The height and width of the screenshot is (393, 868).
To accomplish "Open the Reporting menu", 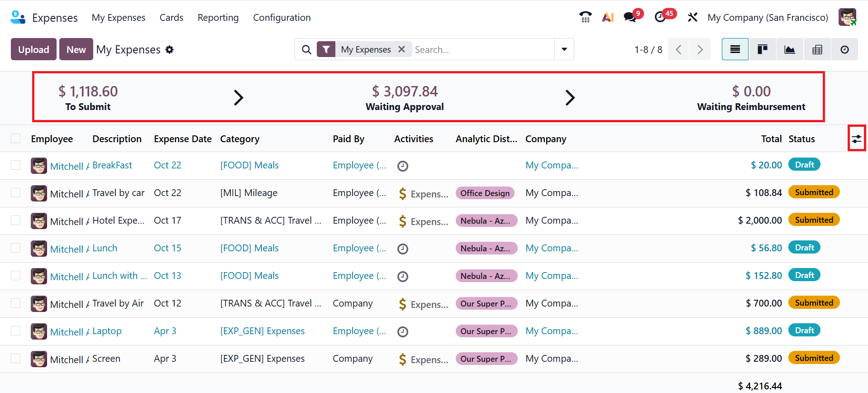I will click(218, 18).
